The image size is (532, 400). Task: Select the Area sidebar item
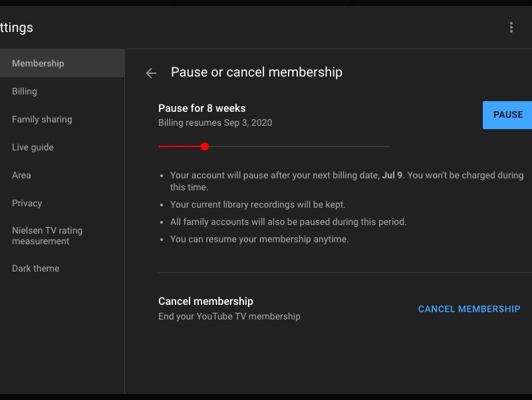coord(21,175)
